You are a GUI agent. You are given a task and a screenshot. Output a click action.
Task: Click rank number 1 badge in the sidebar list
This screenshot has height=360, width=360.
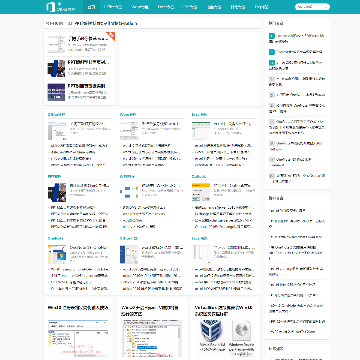tap(272, 36)
